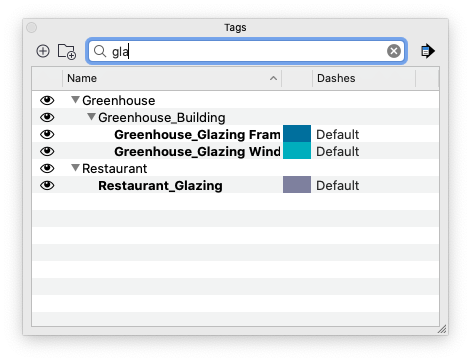Click the Add Tag plus icon
This screenshot has height=362, width=471.
43,51
